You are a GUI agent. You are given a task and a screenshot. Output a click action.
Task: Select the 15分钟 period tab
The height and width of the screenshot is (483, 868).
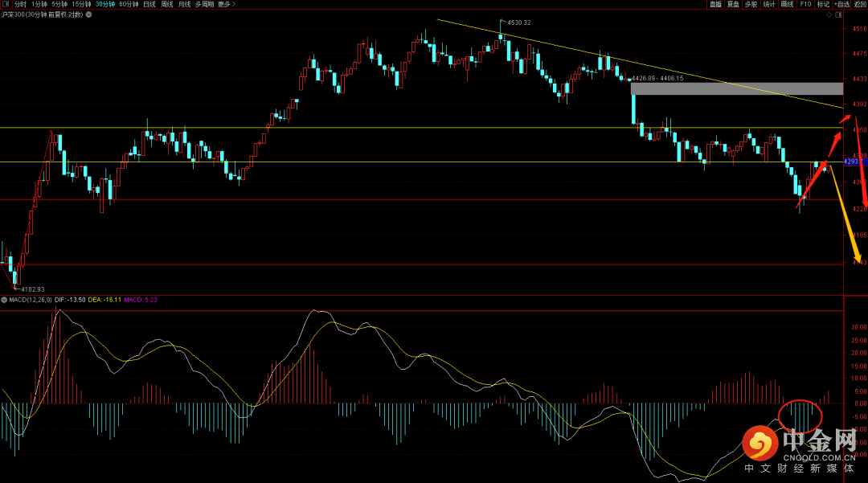pyautogui.click(x=81, y=4)
